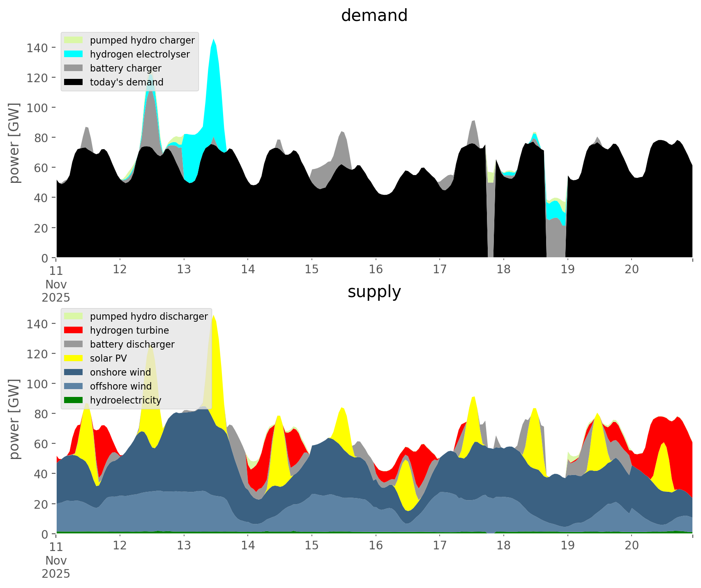This screenshot has height=588, width=701.
Task: Click the battery discharger legend label
Action: (132, 344)
